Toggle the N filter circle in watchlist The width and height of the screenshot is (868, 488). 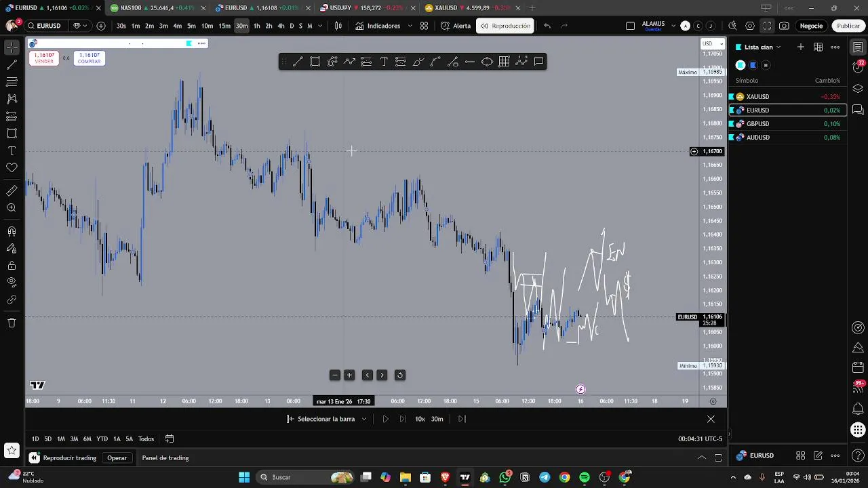[766, 65]
